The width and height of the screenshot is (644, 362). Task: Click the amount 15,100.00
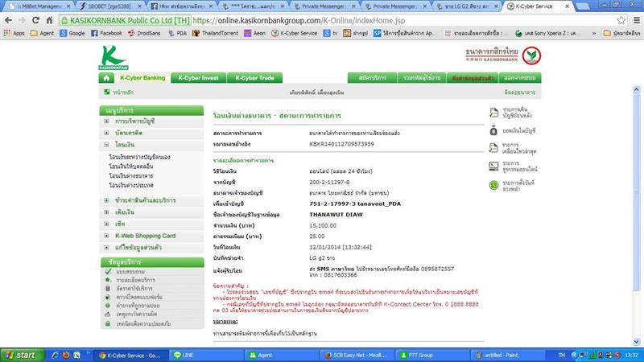coord(323,226)
